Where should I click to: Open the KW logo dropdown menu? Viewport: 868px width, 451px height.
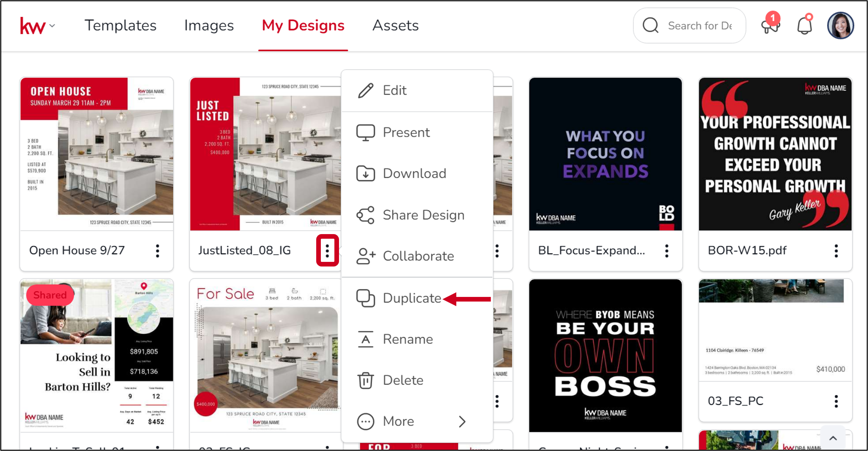click(x=37, y=26)
